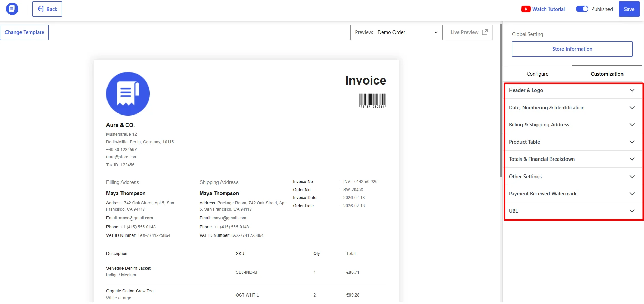Open Store Information settings
The height and width of the screenshot is (304, 644).
pos(572,49)
